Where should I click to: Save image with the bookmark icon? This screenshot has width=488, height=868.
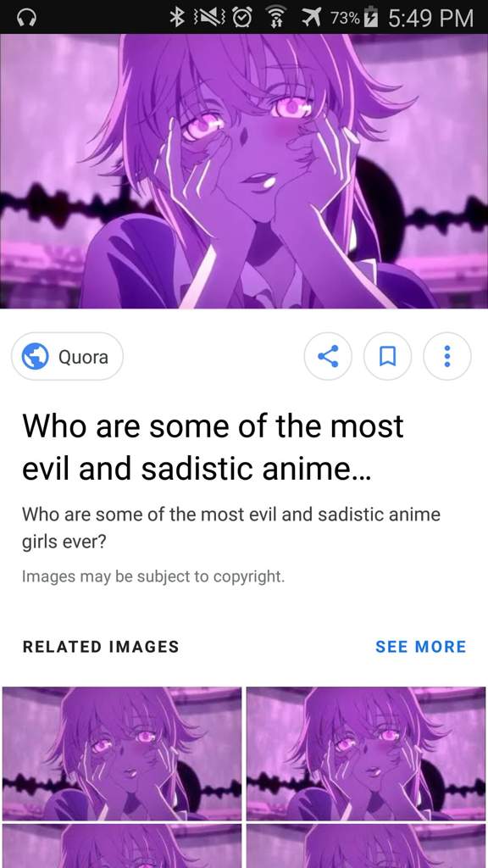(x=387, y=356)
